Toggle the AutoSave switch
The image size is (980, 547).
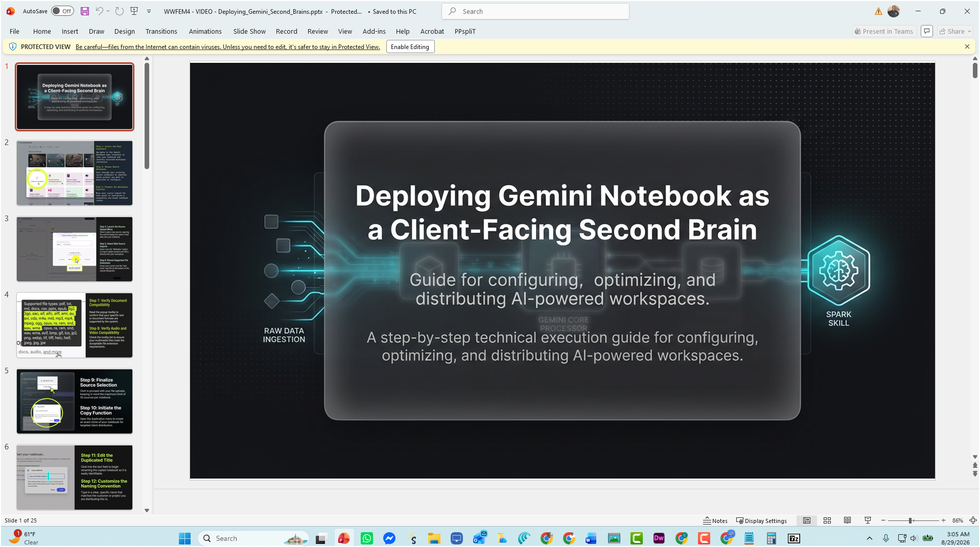[62, 11]
